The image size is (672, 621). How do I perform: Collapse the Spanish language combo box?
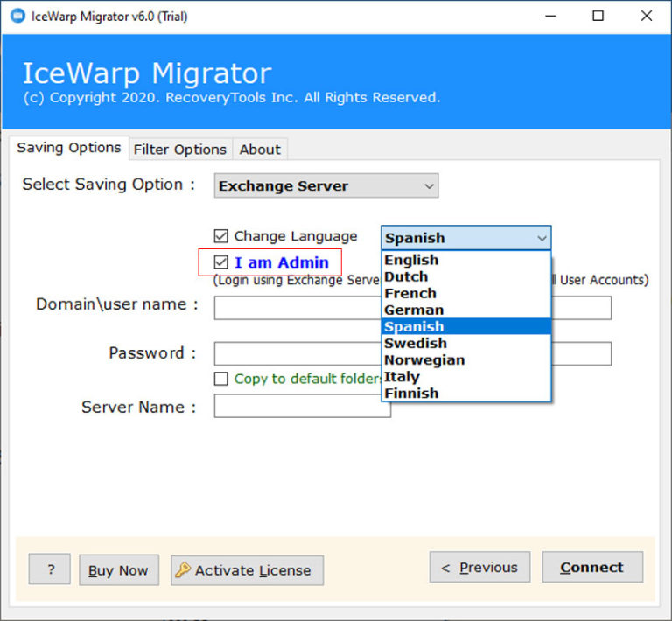[x=465, y=238]
